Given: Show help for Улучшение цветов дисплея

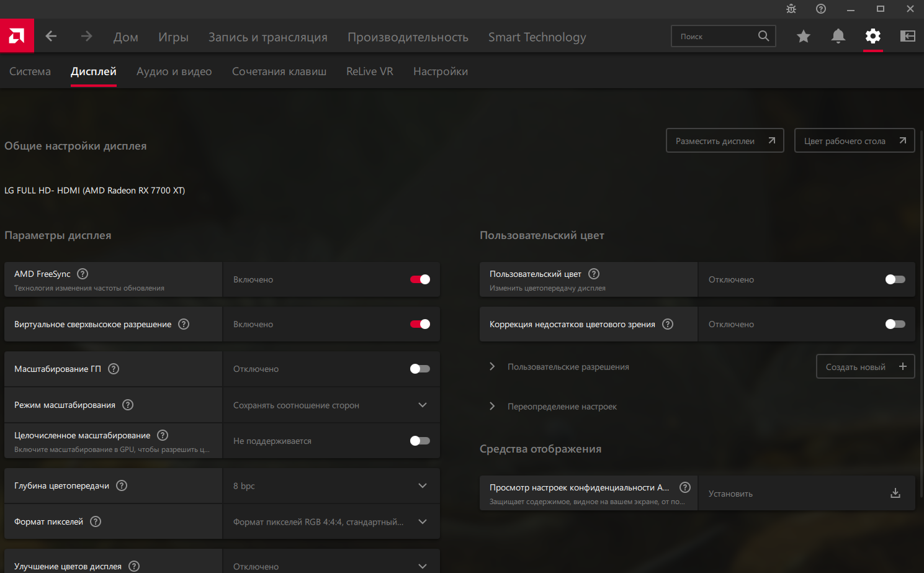Looking at the screenshot, I should click(134, 566).
